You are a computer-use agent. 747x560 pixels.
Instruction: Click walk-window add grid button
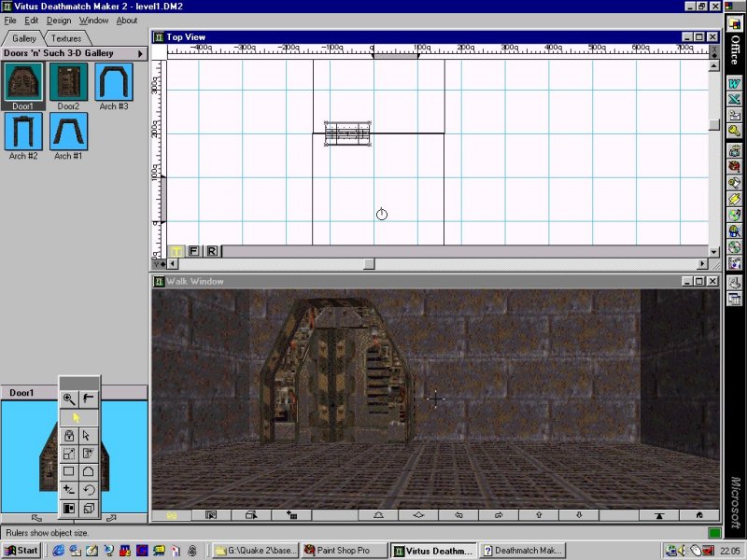(291, 515)
